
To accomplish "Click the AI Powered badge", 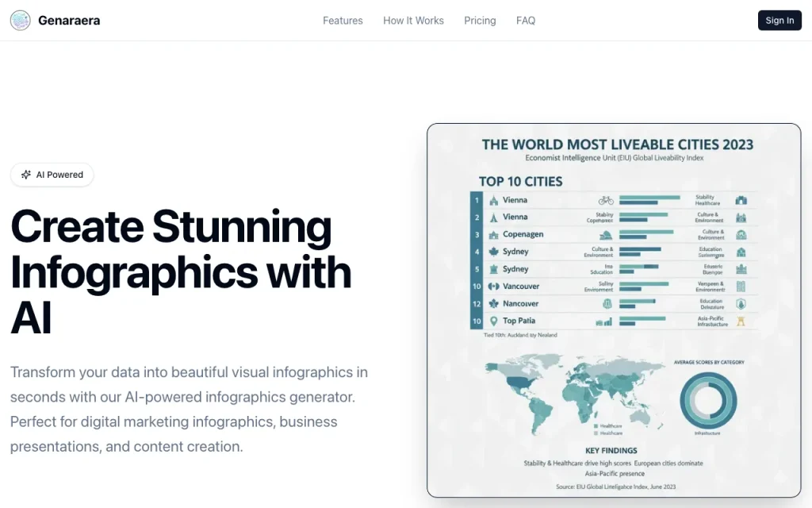I will 52,175.
